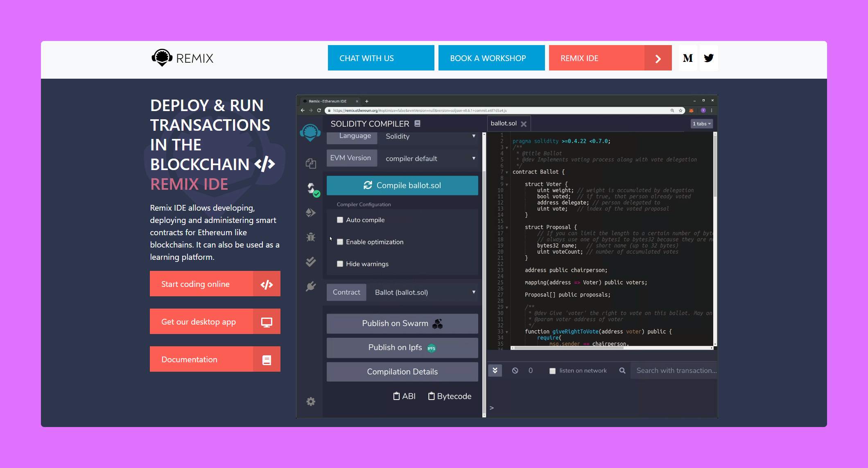Click the 'contract Ballot {' code line
The height and width of the screenshot is (468, 868).
coord(538,172)
